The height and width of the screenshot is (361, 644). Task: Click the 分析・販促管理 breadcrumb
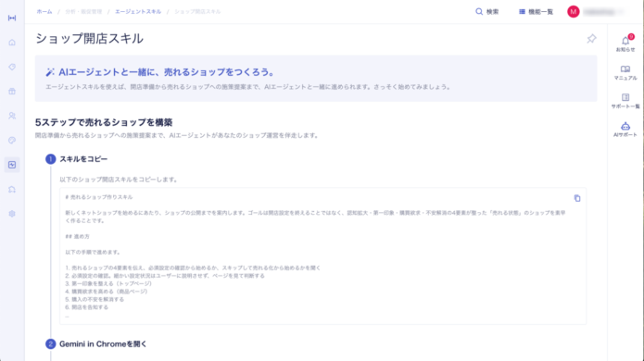[83, 11]
